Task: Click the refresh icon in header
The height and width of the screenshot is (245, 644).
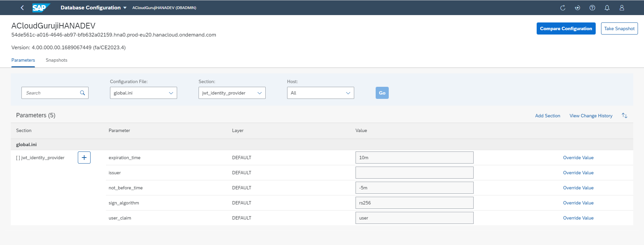Action: pyautogui.click(x=562, y=8)
